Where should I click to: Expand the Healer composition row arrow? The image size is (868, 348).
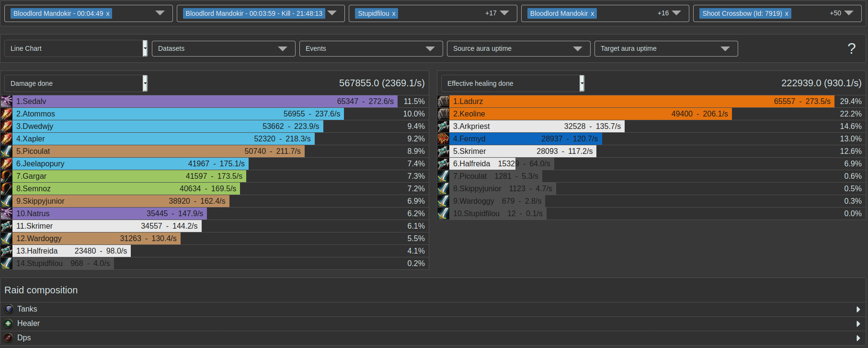[858, 324]
